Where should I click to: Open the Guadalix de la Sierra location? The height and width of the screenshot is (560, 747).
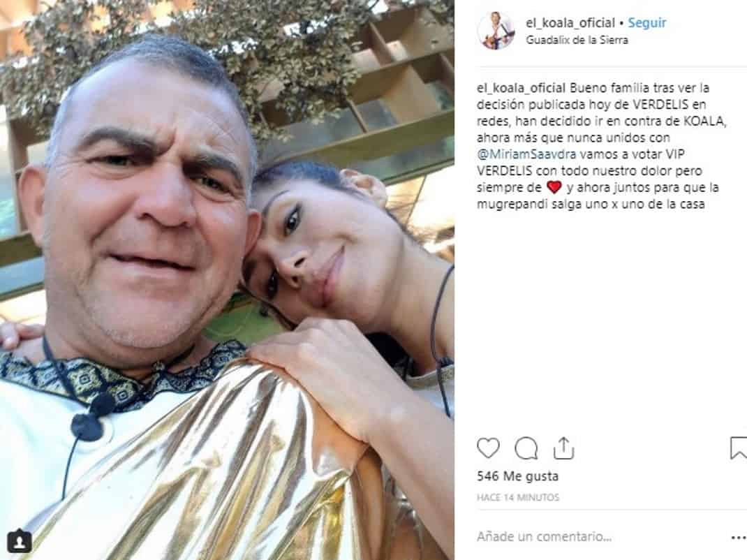[577, 40]
